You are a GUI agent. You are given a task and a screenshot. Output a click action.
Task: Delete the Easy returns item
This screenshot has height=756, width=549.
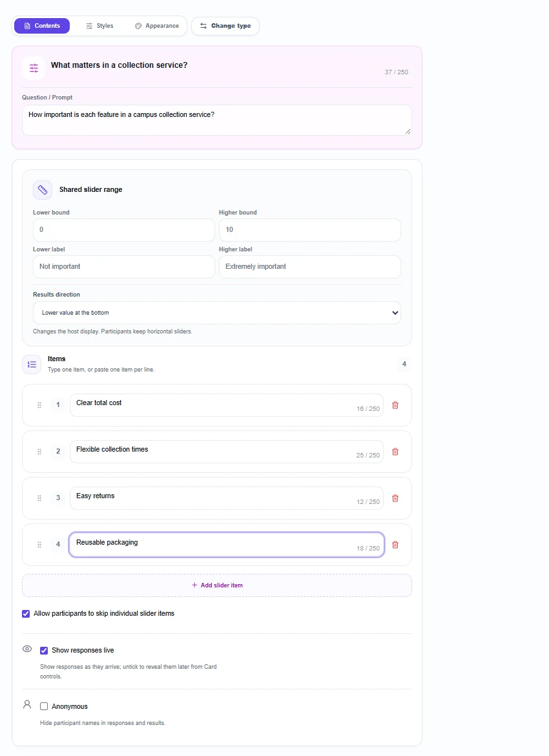click(395, 499)
